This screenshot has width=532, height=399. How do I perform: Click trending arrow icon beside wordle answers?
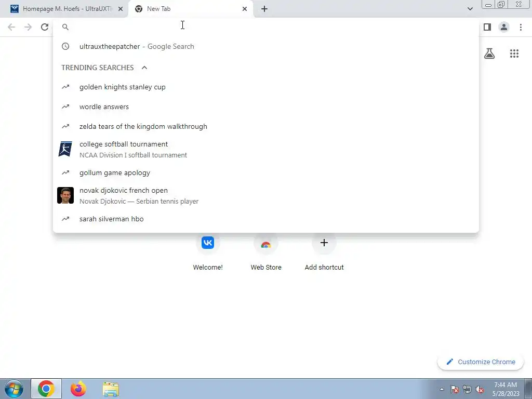click(65, 107)
